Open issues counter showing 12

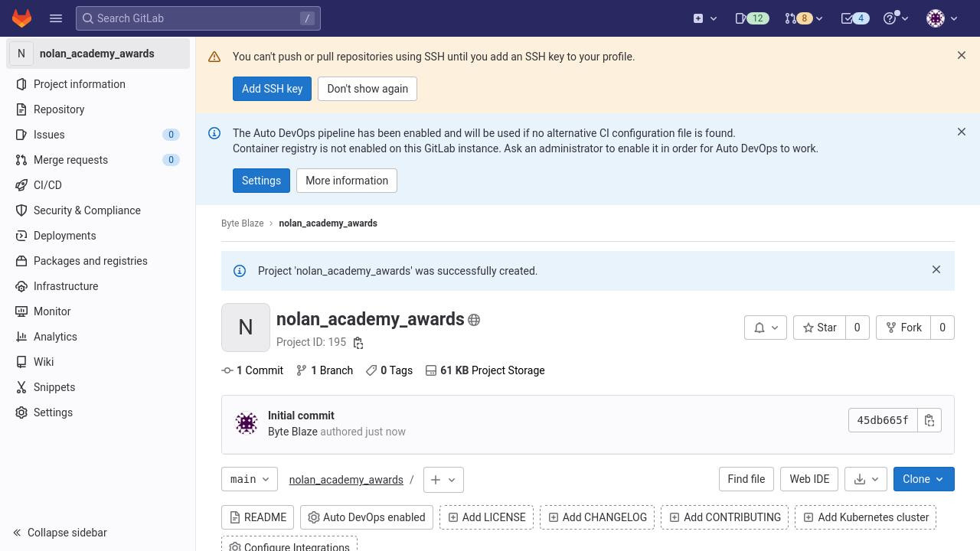click(x=752, y=18)
